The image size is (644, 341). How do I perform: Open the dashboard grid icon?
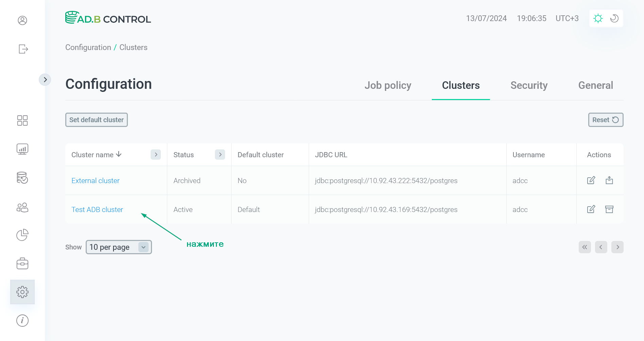[22, 120]
